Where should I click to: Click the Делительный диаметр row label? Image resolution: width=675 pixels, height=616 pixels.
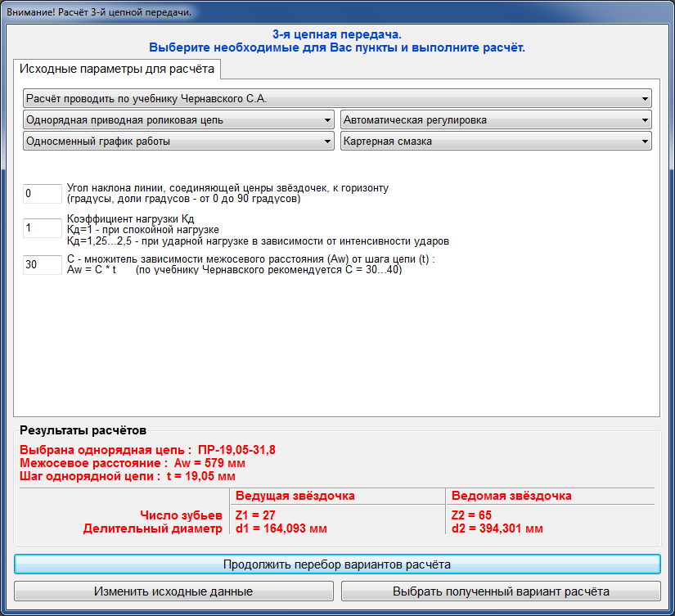[x=153, y=528]
